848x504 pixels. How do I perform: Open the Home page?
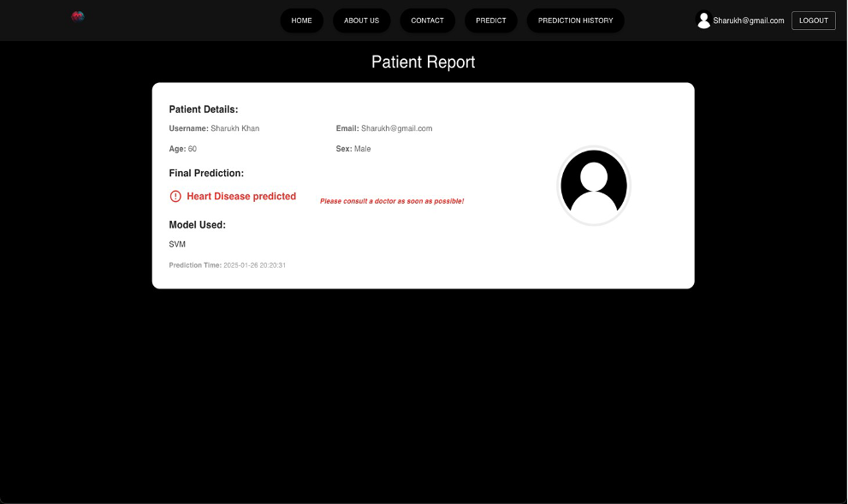[x=302, y=21]
